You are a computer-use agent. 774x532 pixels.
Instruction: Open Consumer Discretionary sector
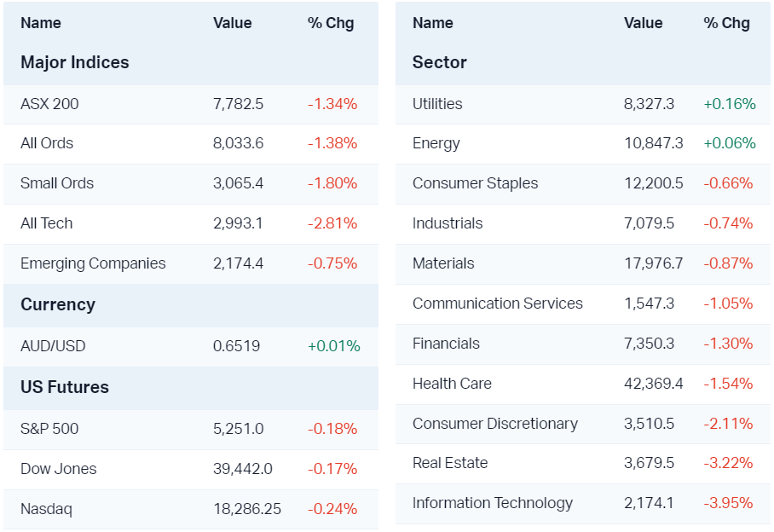[x=495, y=424]
